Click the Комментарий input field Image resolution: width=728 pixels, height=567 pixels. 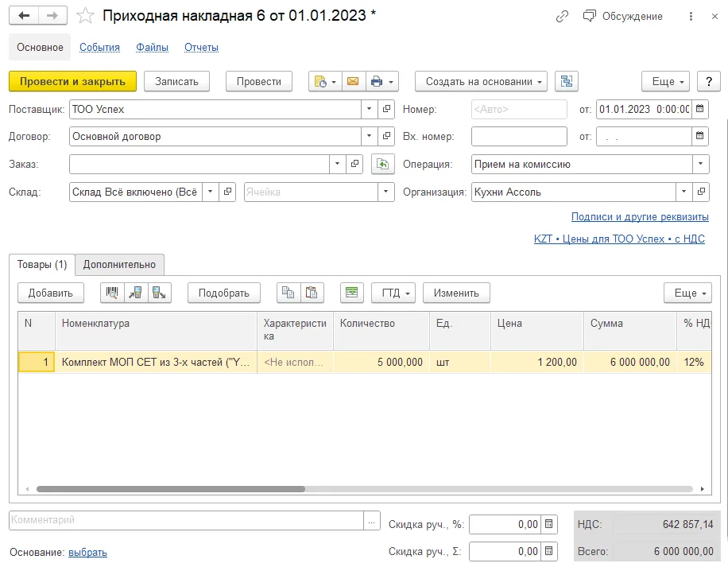[186, 520]
